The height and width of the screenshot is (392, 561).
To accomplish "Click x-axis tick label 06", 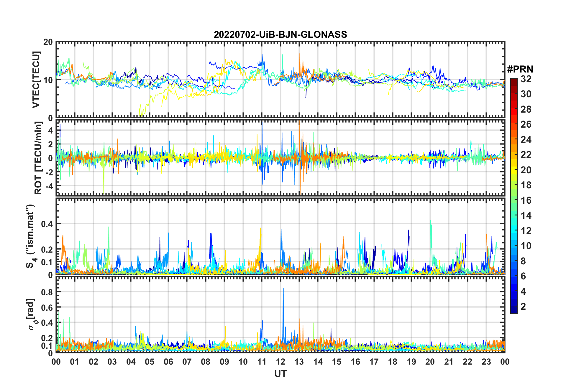I will pos(168,362).
